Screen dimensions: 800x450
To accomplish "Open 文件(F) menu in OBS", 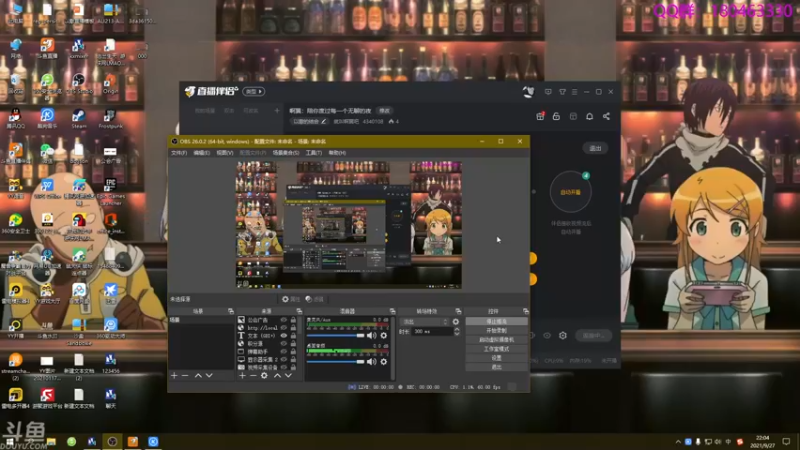I will [179, 153].
